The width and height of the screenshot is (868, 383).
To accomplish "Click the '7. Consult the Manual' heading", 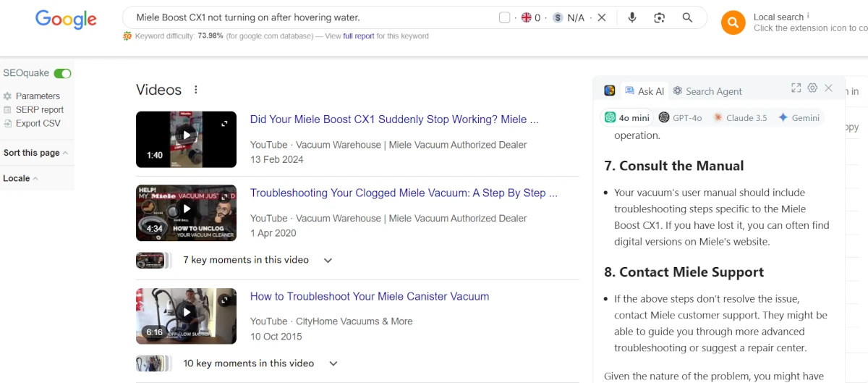I will coord(674,166).
